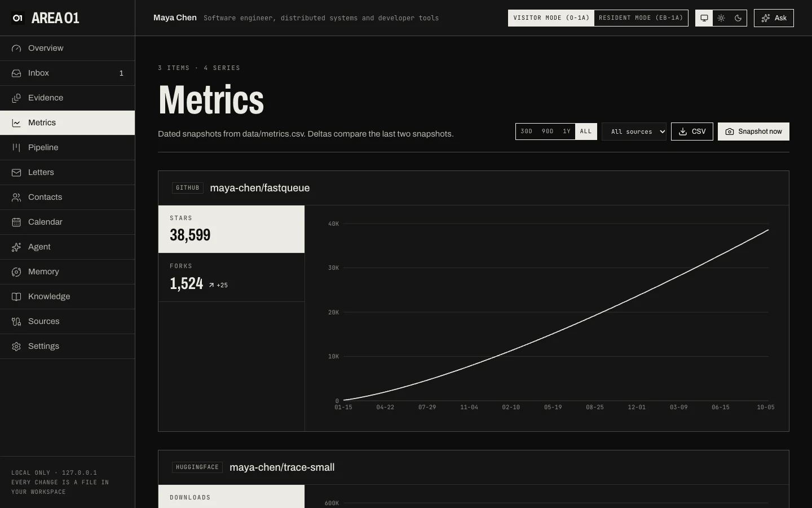Switch to dark theme moon icon
This screenshot has height=508, width=812.
[x=738, y=18]
